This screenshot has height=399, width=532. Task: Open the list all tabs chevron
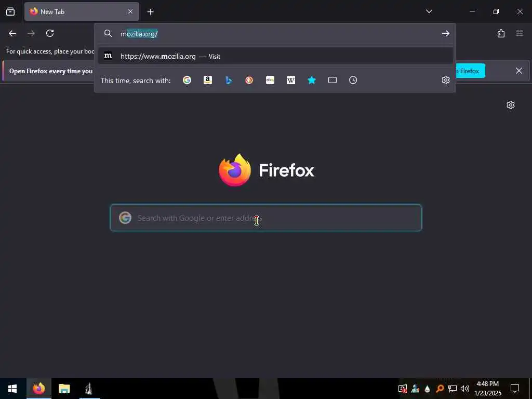(x=429, y=11)
